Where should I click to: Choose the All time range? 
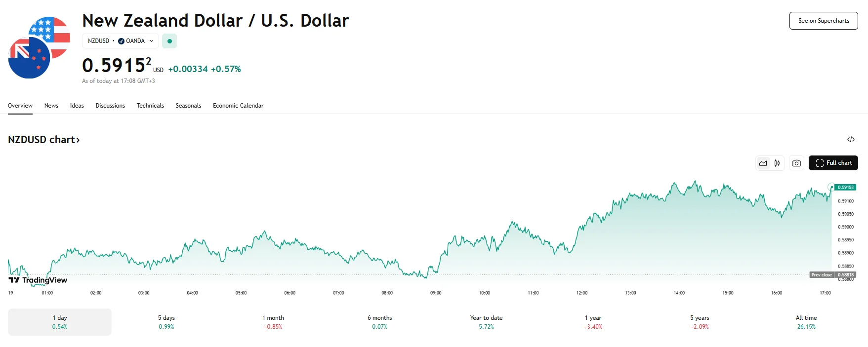point(806,322)
